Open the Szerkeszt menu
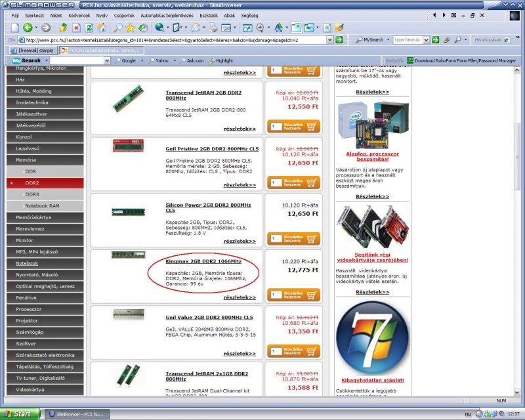 coord(35,15)
